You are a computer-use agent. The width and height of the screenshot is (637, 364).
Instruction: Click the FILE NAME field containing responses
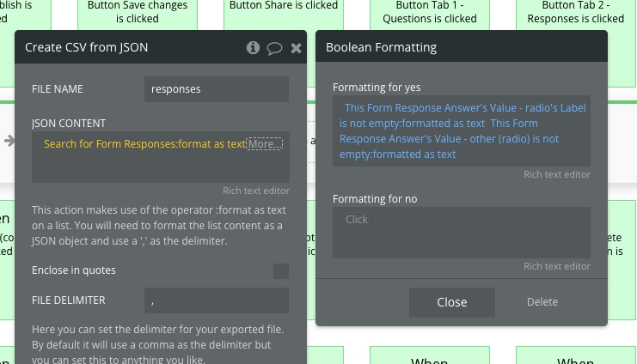[217, 89]
